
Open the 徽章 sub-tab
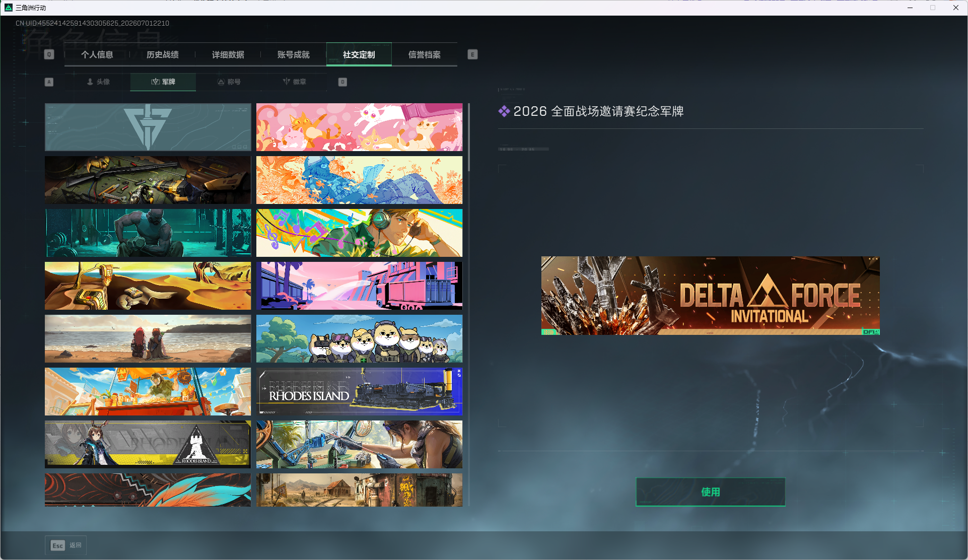tap(294, 82)
